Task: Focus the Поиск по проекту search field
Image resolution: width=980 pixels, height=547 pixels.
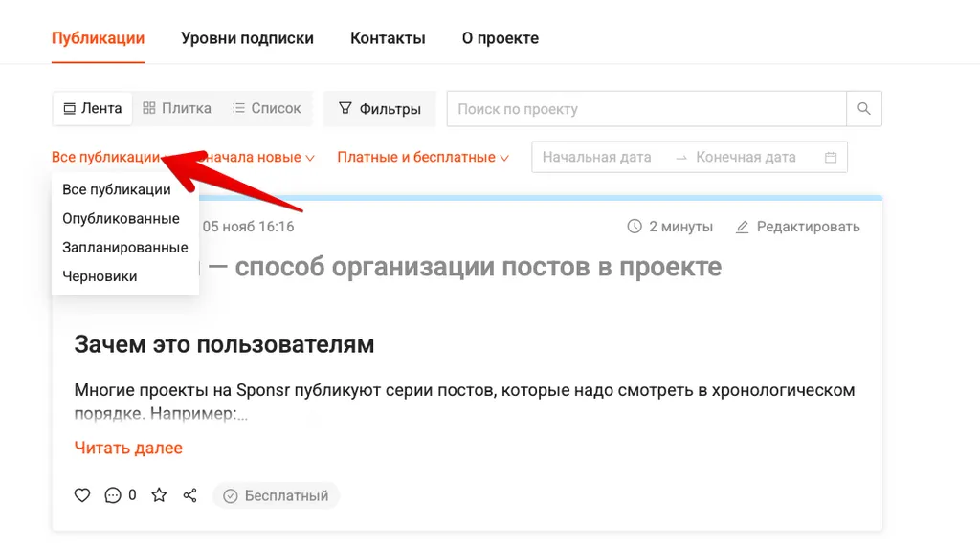Action: 646,109
